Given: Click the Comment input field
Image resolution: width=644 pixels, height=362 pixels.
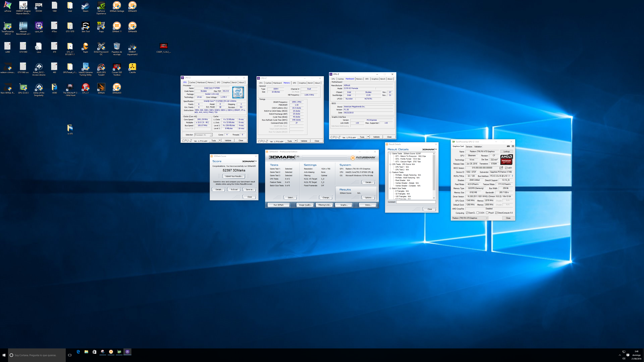Looking at the screenshot, I should pyautogui.click(x=416, y=202).
